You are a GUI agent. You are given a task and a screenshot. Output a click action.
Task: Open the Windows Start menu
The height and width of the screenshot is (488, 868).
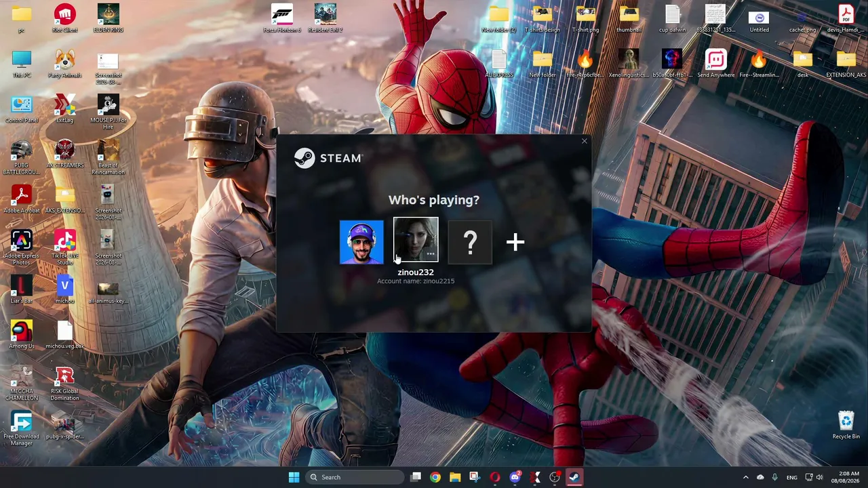tap(294, 477)
